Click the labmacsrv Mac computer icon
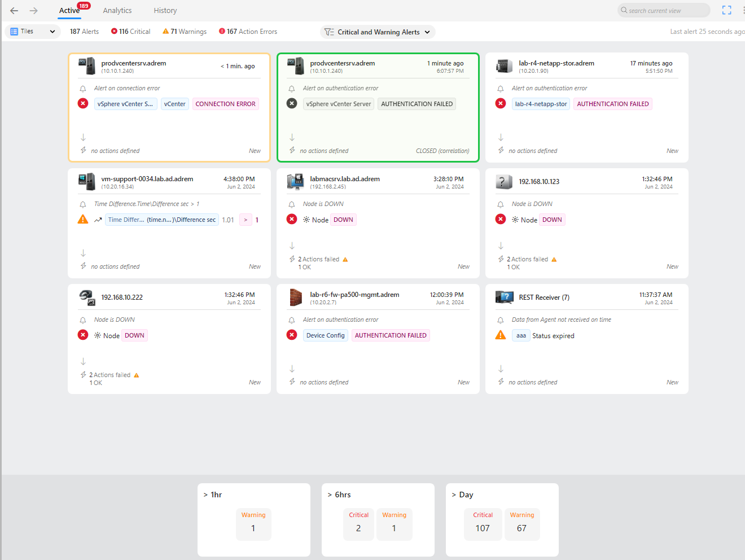The image size is (745, 560). tap(295, 182)
